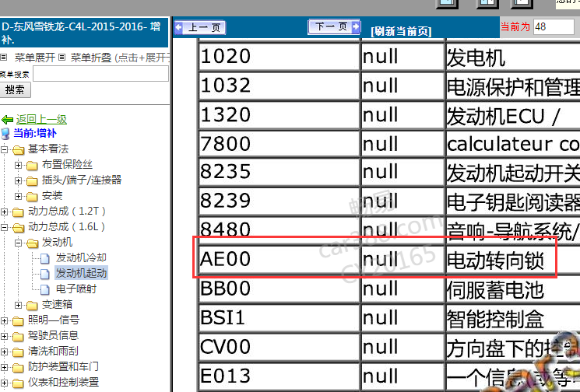Expand the 布置保险丝 folder
The height and width of the screenshot is (392, 580).
(18, 165)
